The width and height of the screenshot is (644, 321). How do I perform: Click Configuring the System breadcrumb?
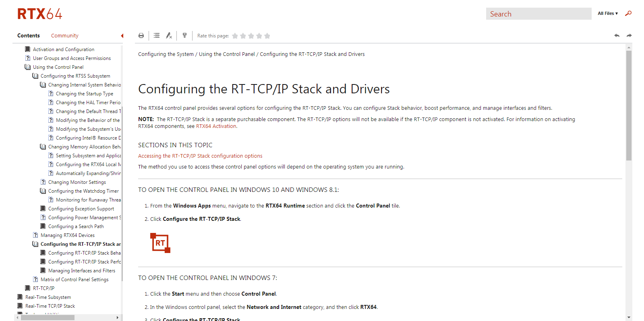click(166, 54)
